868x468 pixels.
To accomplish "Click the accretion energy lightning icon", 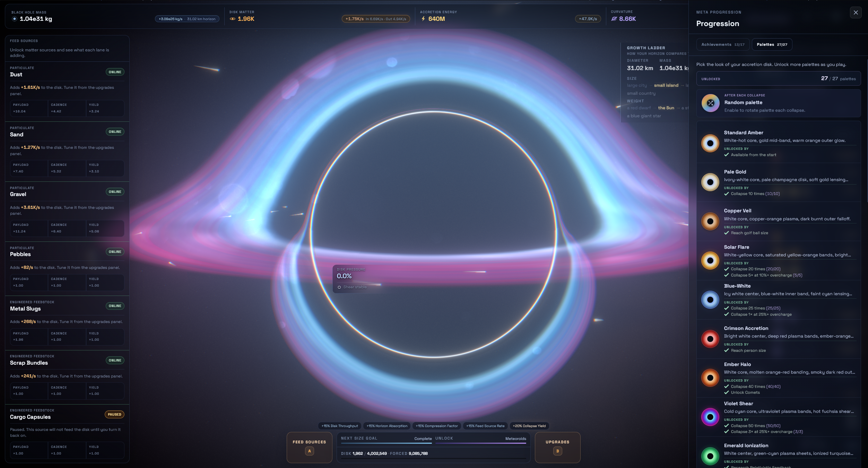I will click(423, 19).
